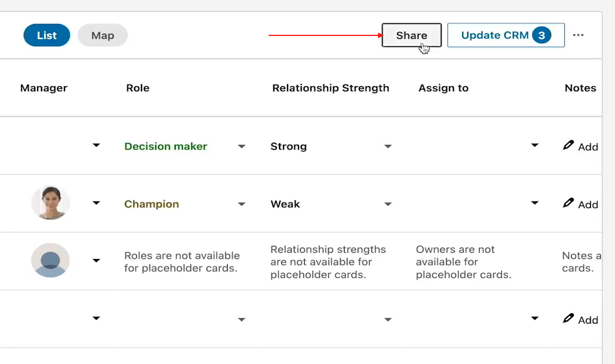This screenshot has width=615, height=364.
Task: Click the pencil icon in the last row
Action: [568, 318]
